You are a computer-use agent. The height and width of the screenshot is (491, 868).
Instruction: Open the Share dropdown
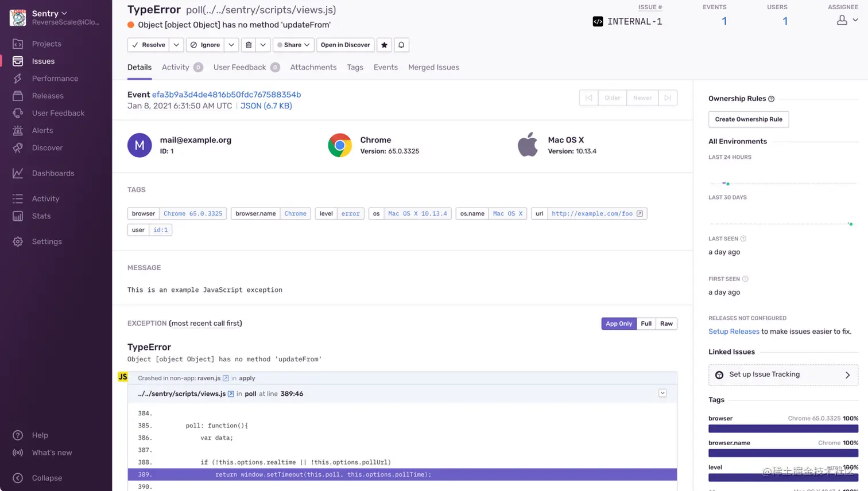coord(293,45)
